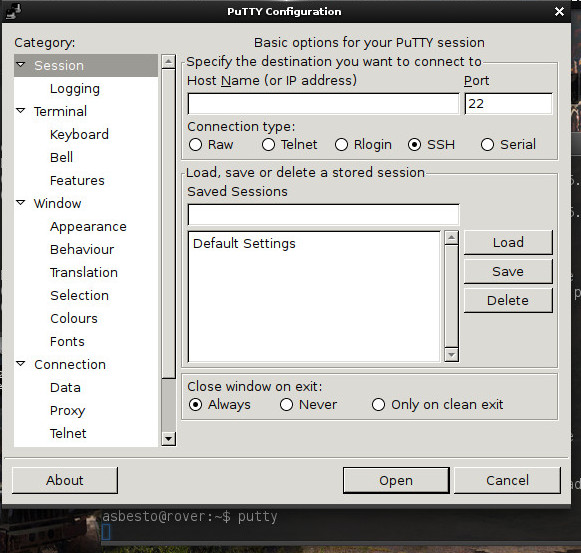Select Default Settings in the sessions list
581x553 pixels.
pyautogui.click(x=314, y=244)
